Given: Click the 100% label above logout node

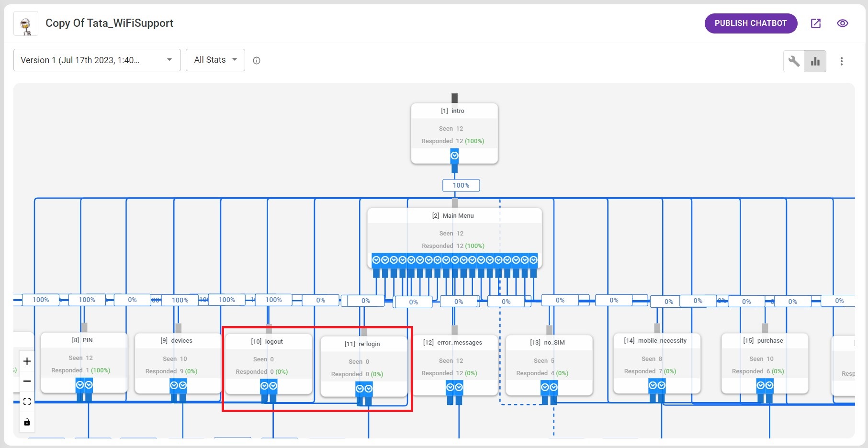Looking at the screenshot, I should coord(273,300).
